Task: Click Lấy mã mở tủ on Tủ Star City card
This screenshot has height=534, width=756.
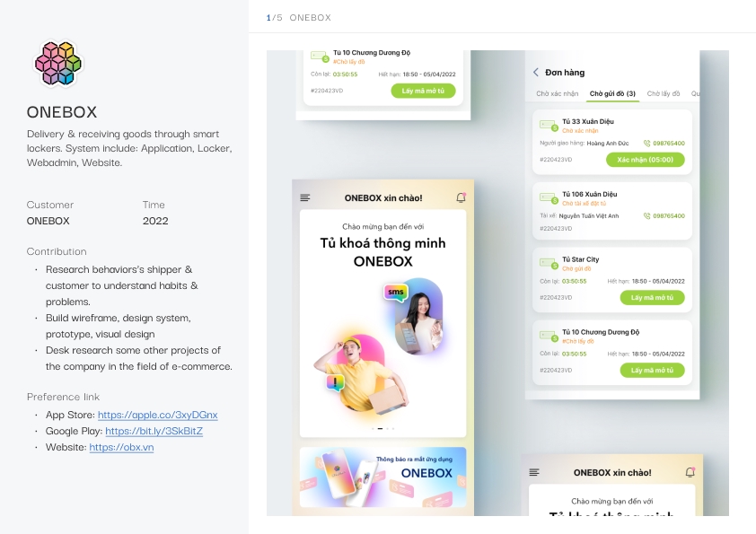Action: [x=652, y=298]
